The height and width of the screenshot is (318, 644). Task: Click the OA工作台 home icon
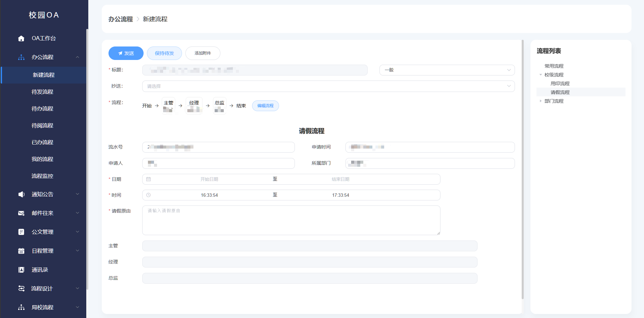[x=21, y=38]
